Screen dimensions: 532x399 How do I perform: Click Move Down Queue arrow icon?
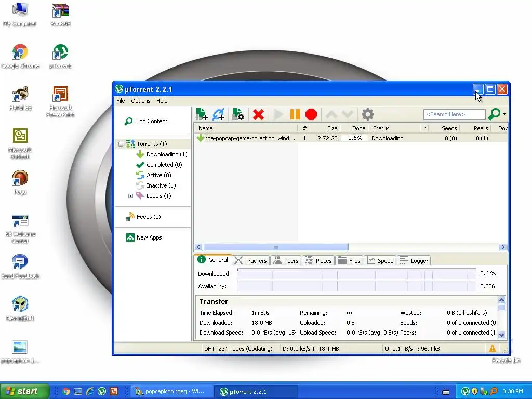[x=348, y=115]
